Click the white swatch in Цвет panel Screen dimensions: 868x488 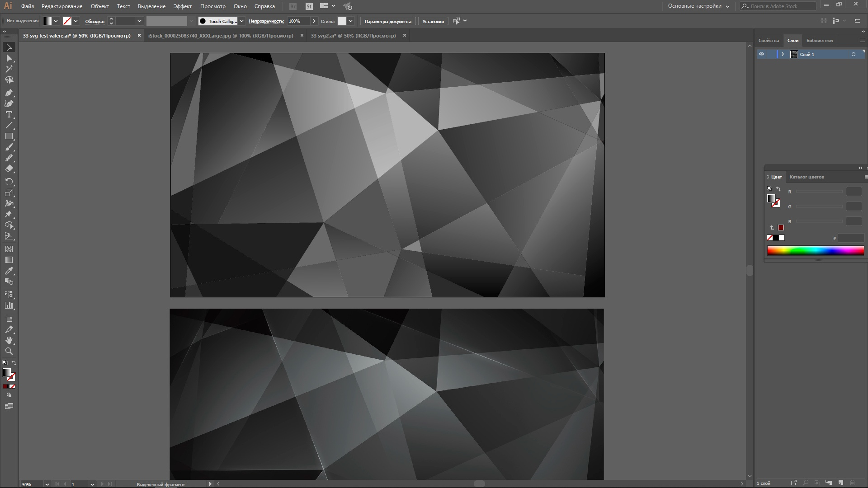782,238
